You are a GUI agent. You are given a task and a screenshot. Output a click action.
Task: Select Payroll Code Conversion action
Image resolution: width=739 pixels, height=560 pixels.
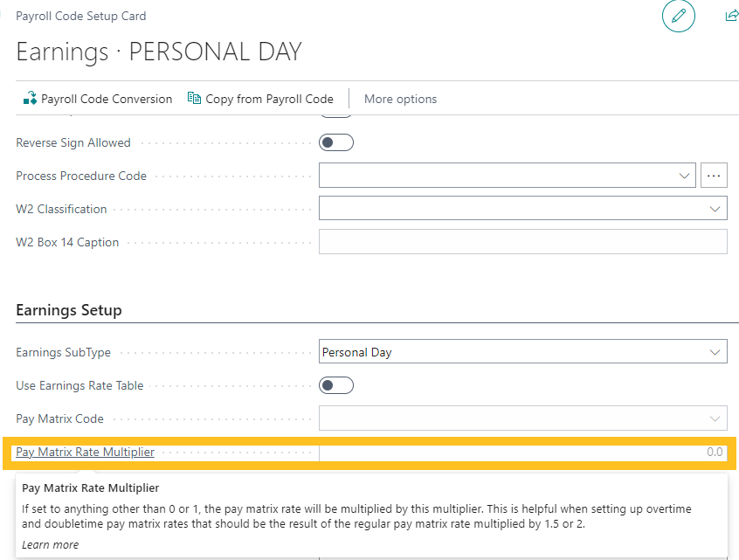click(107, 99)
